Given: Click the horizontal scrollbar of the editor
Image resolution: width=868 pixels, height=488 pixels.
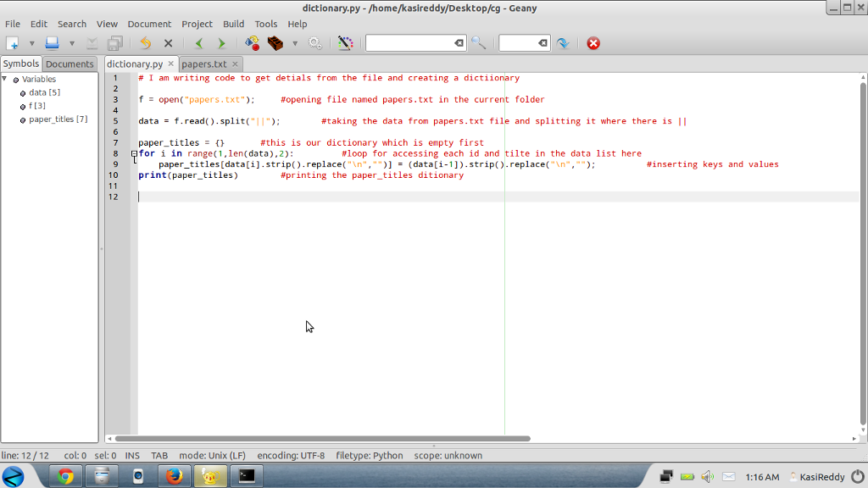Looking at the screenshot, I should [x=323, y=439].
